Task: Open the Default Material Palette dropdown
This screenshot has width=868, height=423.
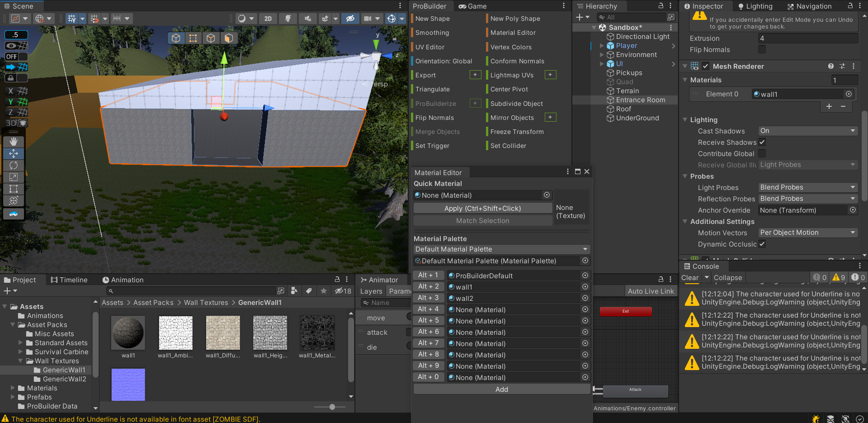Action: point(501,249)
